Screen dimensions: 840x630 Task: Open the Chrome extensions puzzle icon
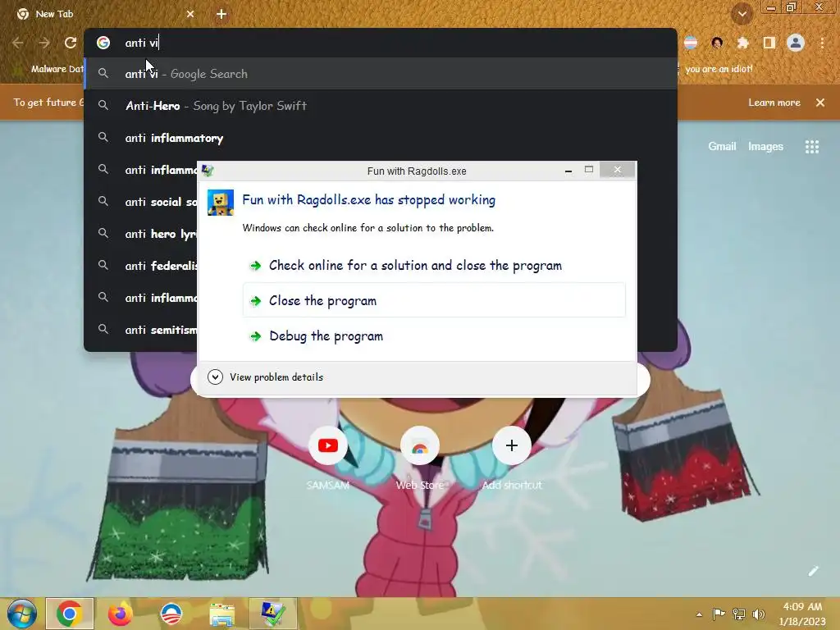point(742,43)
